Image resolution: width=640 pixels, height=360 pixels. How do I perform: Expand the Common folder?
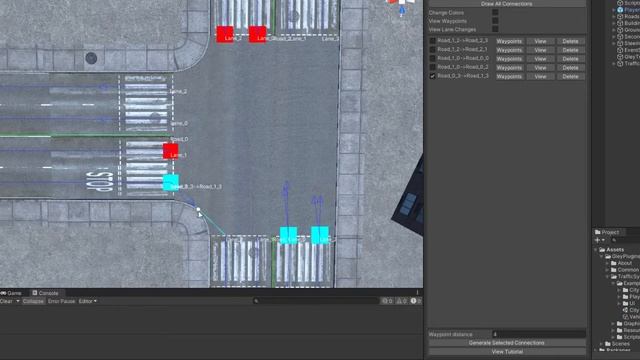click(607, 270)
